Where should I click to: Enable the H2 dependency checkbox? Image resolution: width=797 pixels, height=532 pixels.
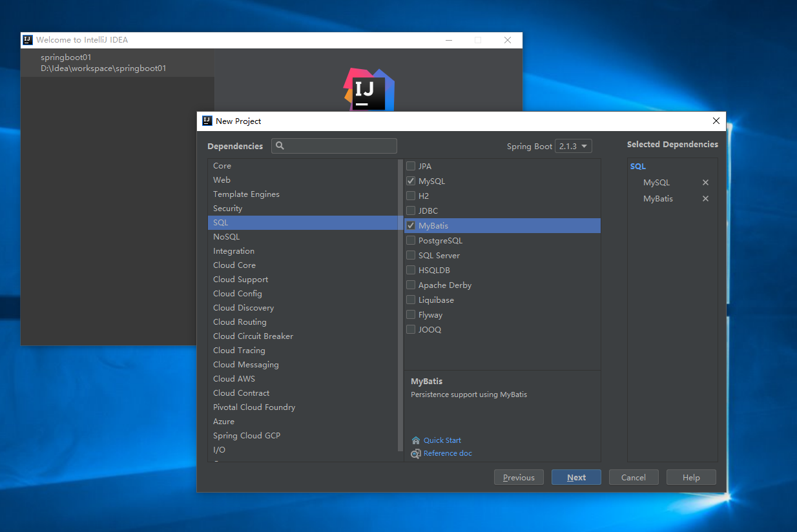(411, 196)
